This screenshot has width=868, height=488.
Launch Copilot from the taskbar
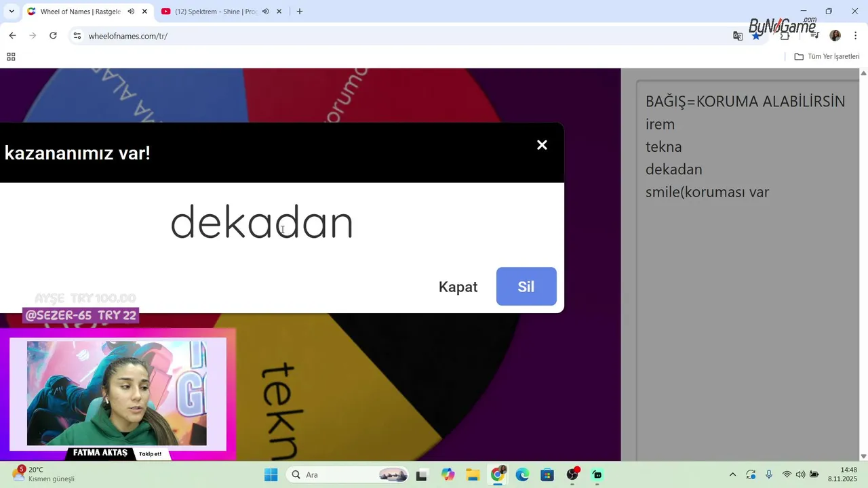[448, 474]
